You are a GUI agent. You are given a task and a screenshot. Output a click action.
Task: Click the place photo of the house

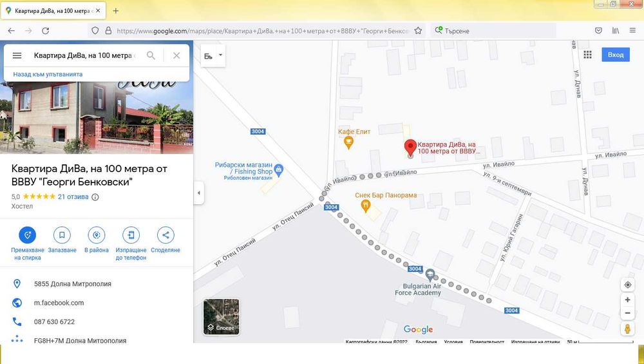pos(97,117)
